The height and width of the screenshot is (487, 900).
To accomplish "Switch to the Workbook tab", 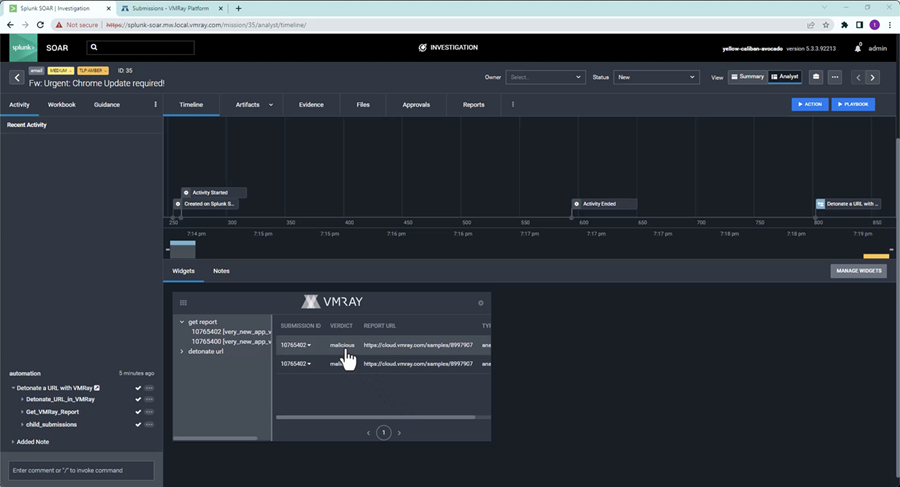I will coord(61,105).
